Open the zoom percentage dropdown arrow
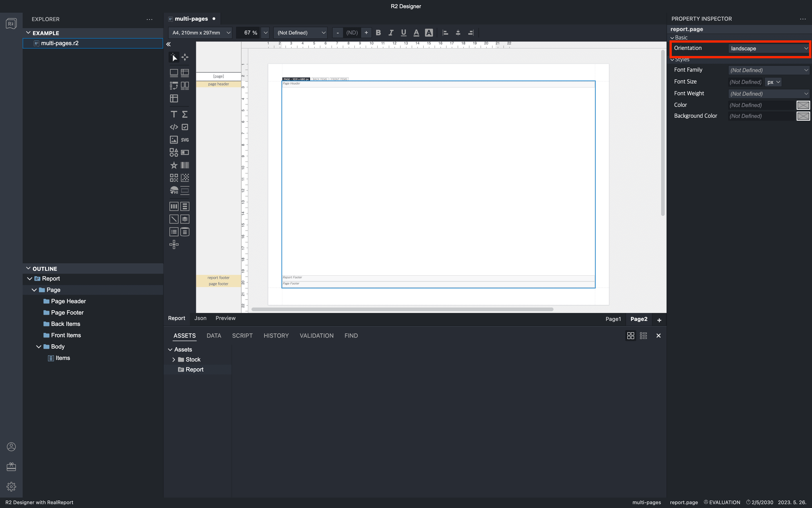This screenshot has height=508, width=812. click(x=265, y=33)
